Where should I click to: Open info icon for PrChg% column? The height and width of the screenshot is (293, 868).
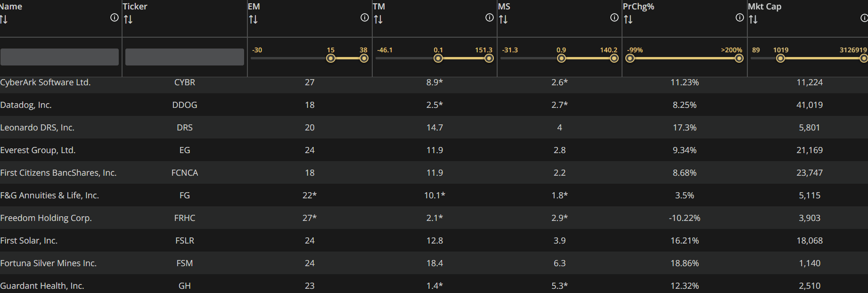point(740,17)
